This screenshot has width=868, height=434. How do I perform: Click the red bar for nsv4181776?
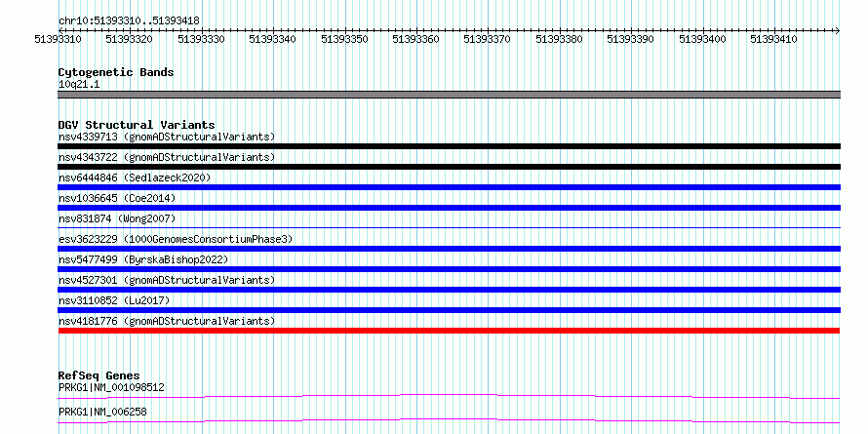(x=449, y=331)
